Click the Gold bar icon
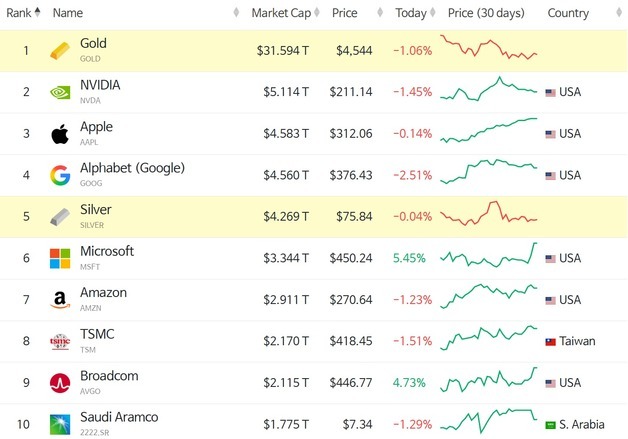628x439 pixels. click(x=60, y=51)
